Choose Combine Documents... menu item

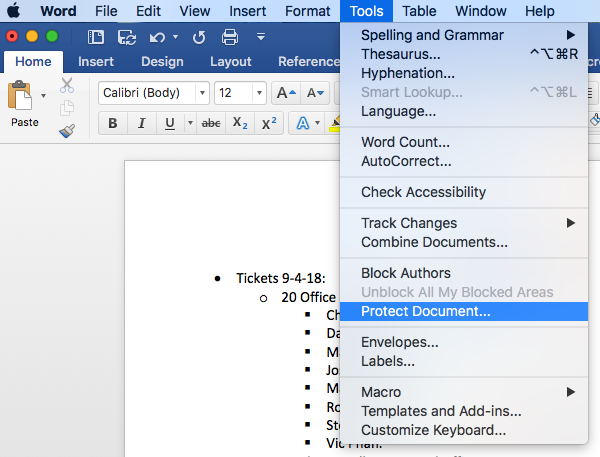point(464,242)
